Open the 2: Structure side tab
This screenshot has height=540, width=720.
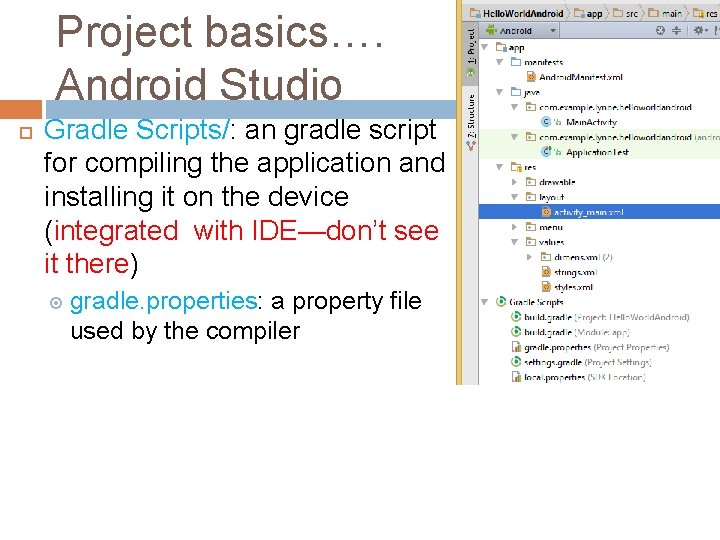click(x=471, y=121)
